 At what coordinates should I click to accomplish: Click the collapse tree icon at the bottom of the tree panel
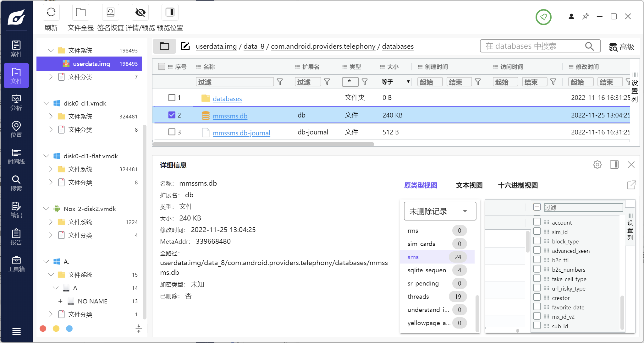tap(139, 329)
